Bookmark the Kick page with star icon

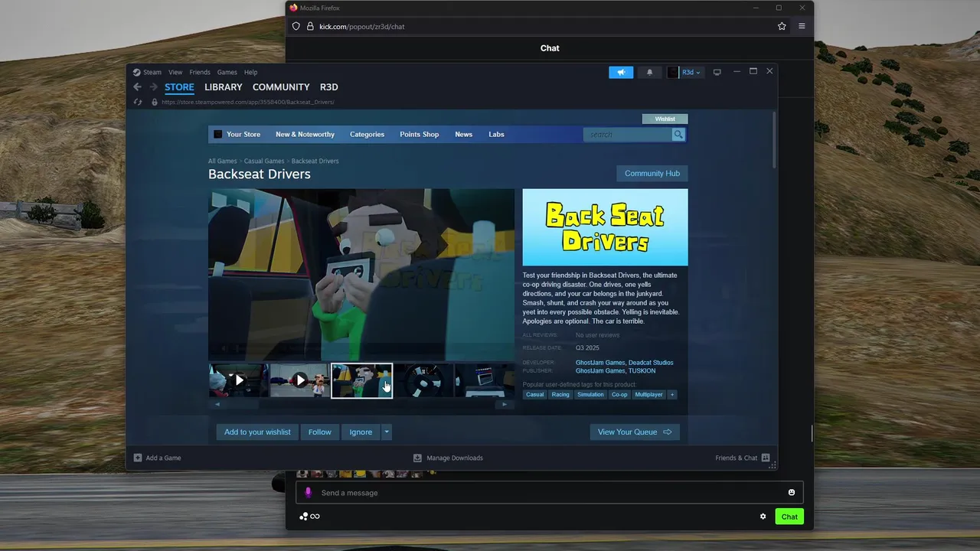[782, 26]
